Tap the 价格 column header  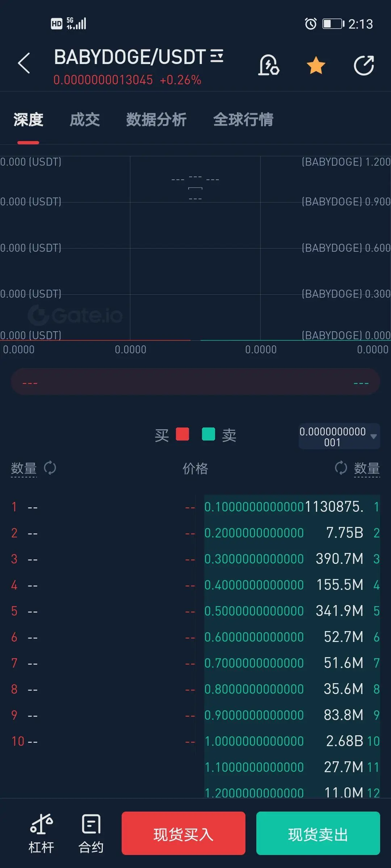click(195, 468)
